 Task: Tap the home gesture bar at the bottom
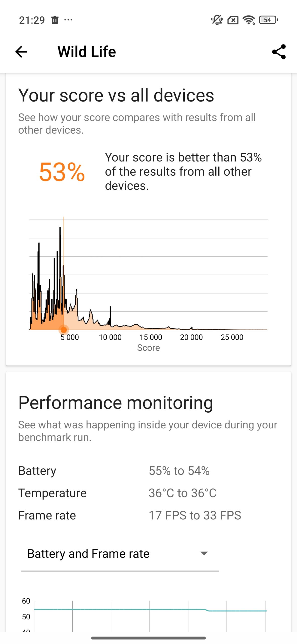pyautogui.click(x=148, y=638)
